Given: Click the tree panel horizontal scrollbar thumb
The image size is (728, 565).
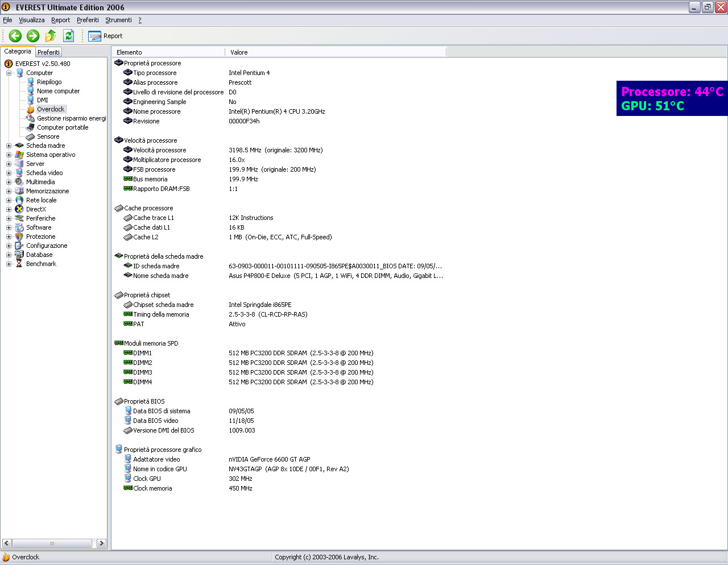Looking at the screenshot, I should pos(52,543).
